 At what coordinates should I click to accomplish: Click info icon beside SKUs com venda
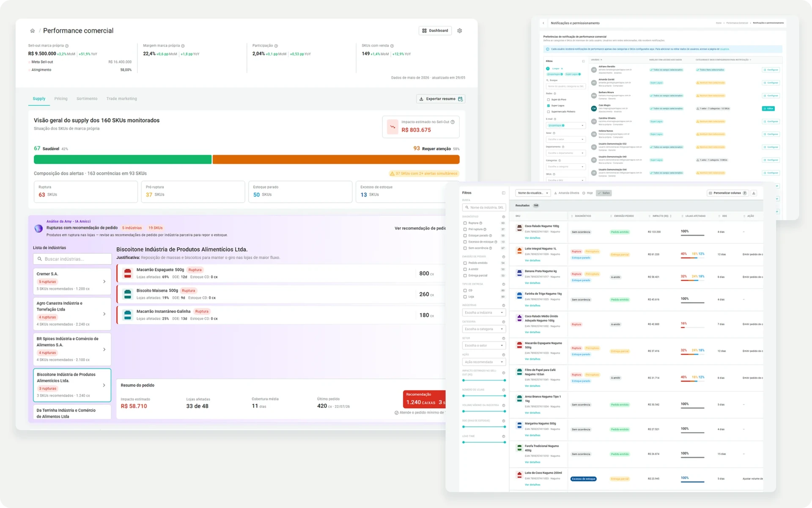tap(392, 46)
